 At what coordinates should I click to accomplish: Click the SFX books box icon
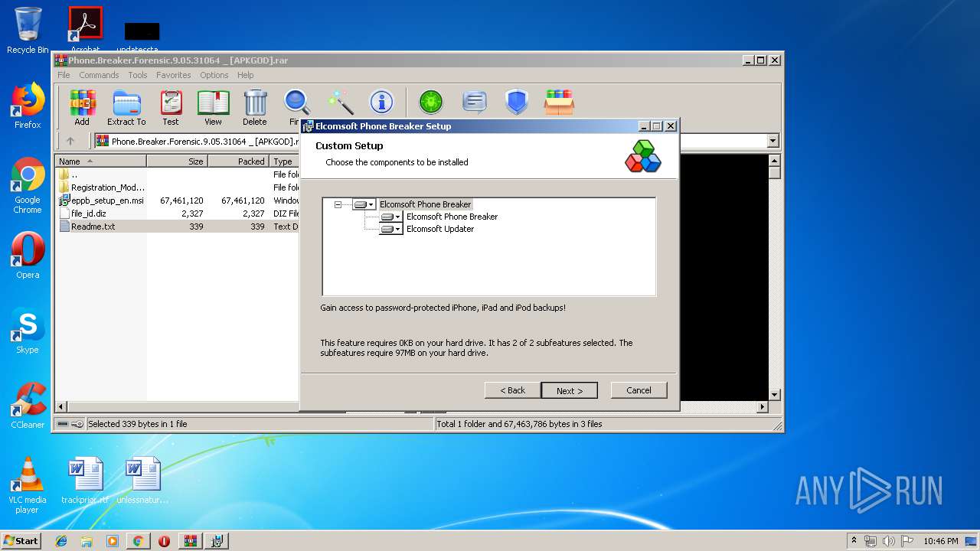(x=559, y=102)
